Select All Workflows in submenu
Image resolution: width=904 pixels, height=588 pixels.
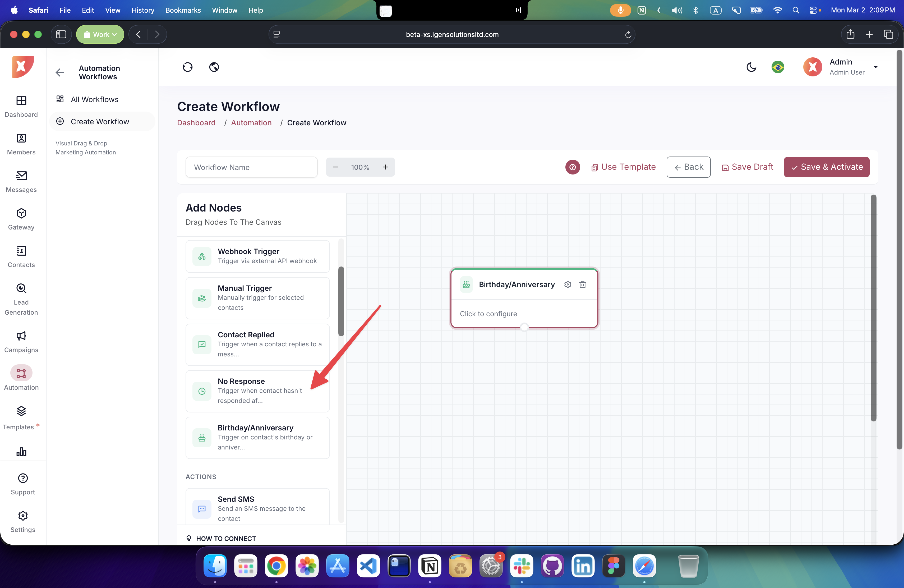(x=95, y=99)
